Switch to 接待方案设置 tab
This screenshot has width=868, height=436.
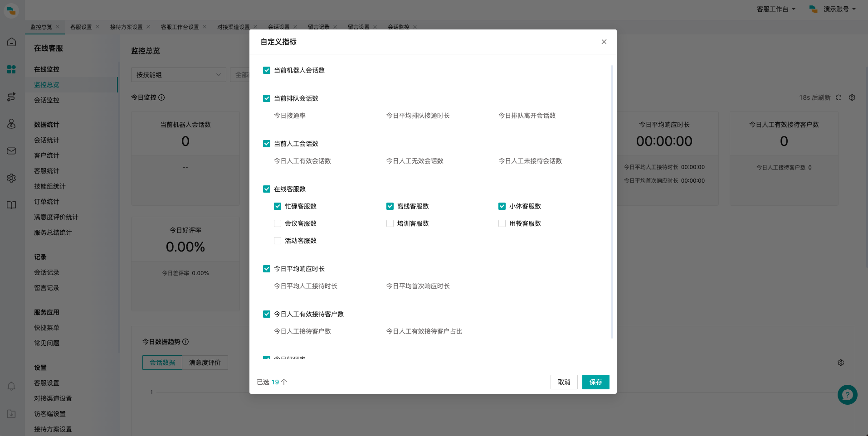127,27
